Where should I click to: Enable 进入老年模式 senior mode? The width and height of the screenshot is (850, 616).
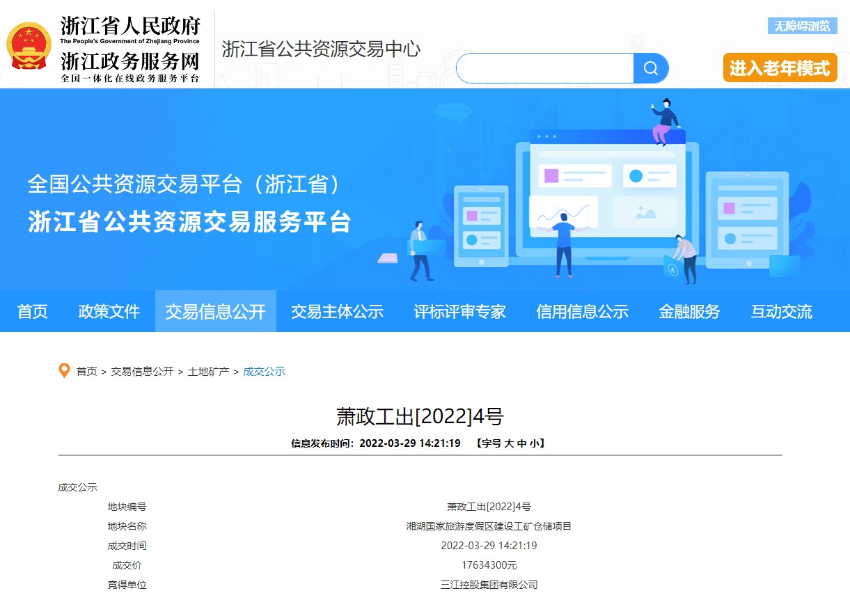click(x=780, y=68)
